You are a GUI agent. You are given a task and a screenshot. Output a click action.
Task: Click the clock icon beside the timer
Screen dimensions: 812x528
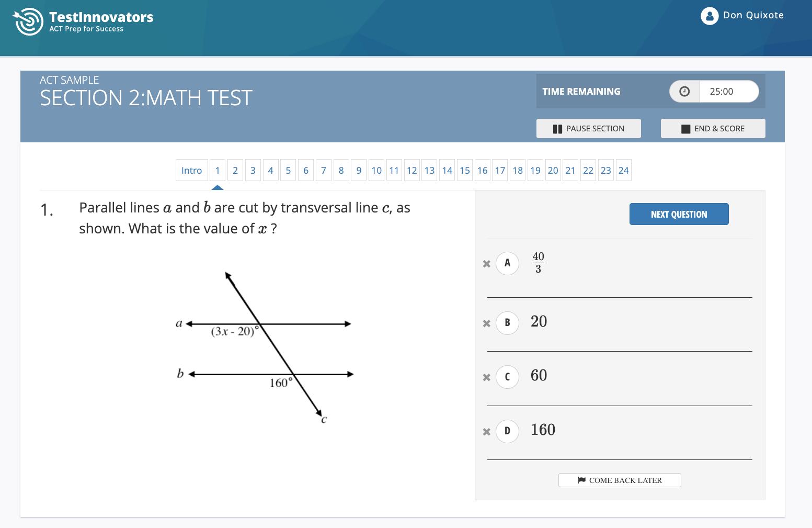684,91
